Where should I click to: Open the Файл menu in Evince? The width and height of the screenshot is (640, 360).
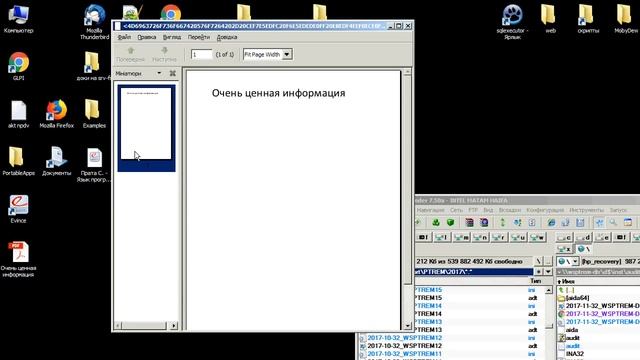tap(124, 37)
